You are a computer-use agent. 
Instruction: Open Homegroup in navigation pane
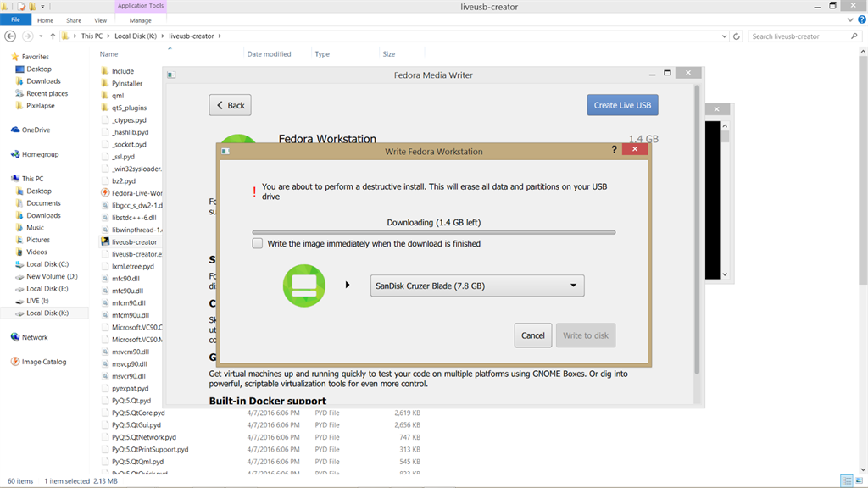40,154
